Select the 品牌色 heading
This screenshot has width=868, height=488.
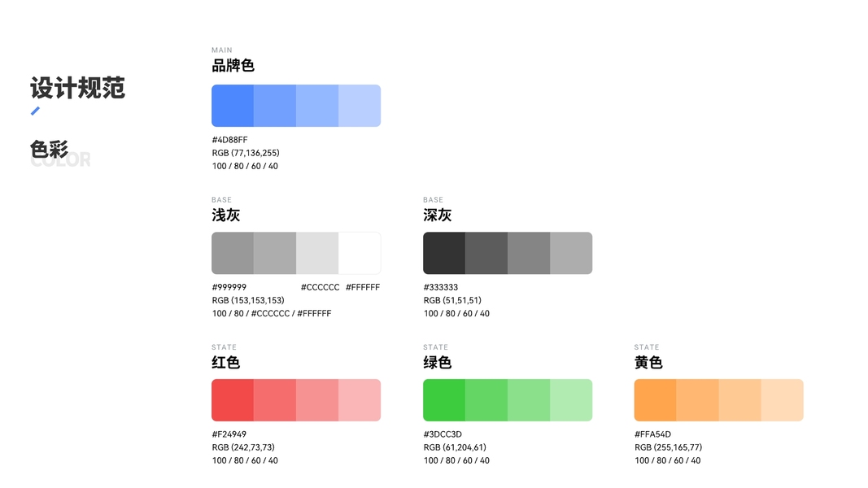click(233, 66)
